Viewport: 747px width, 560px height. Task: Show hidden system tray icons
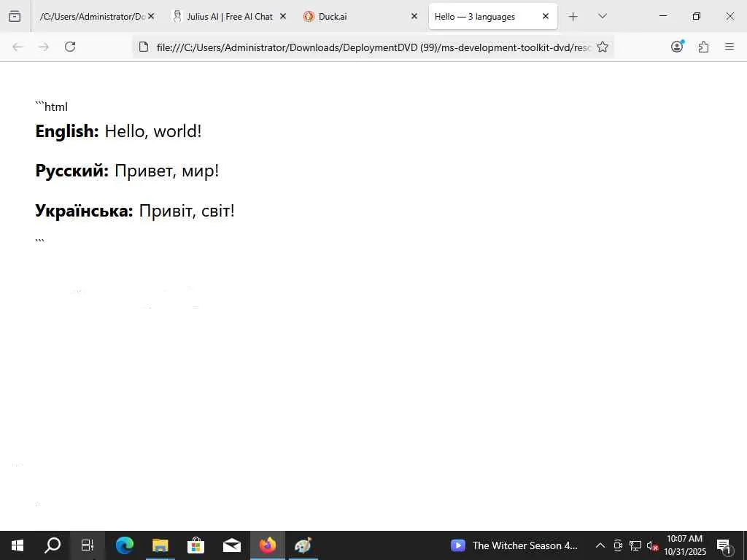[x=600, y=545]
